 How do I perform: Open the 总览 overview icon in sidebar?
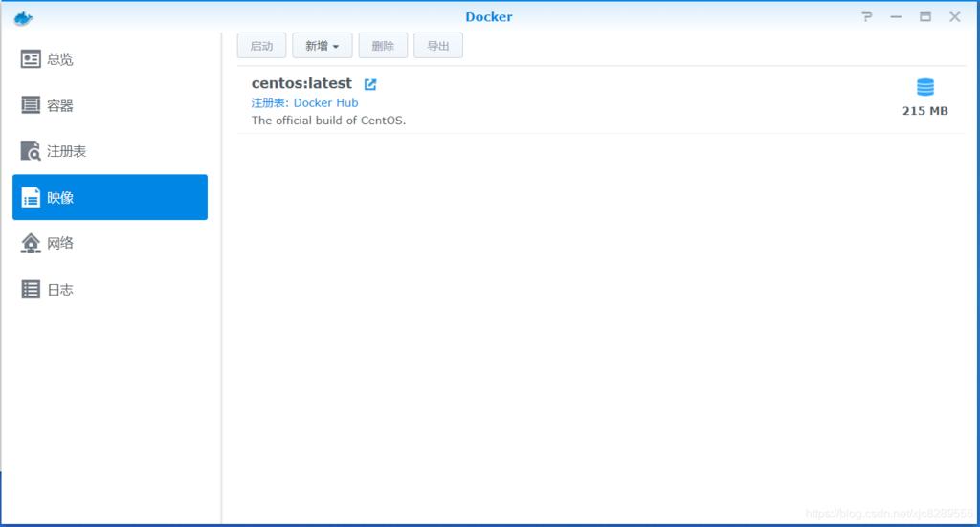[30, 59]
